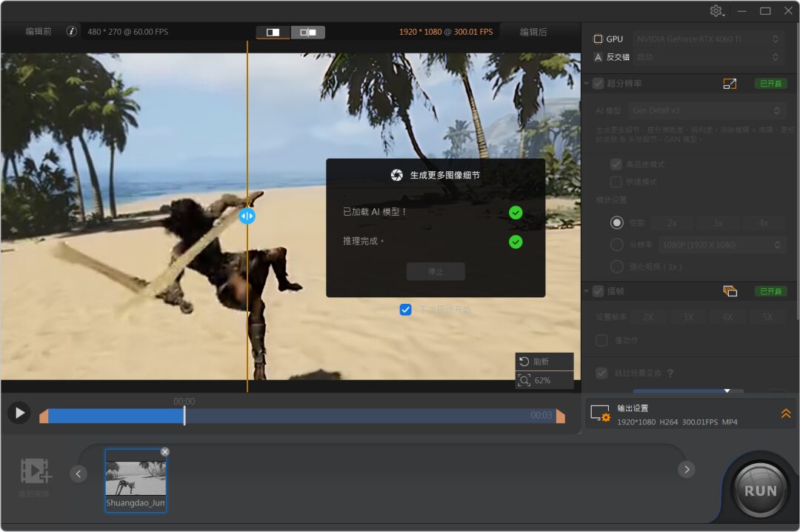The height and width of the screenshot is (532, 800).
Task: Click the green 已开启 badge for 插帧
Action: click(770, 291)
